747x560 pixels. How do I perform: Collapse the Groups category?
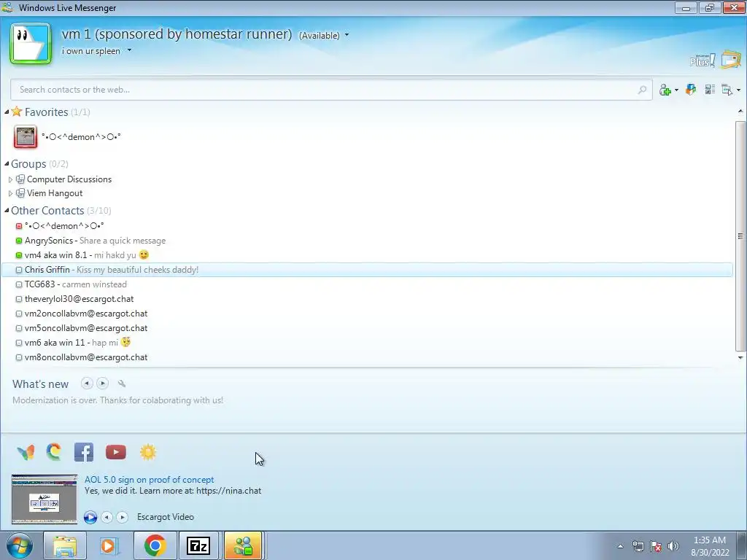pos(7,164)
